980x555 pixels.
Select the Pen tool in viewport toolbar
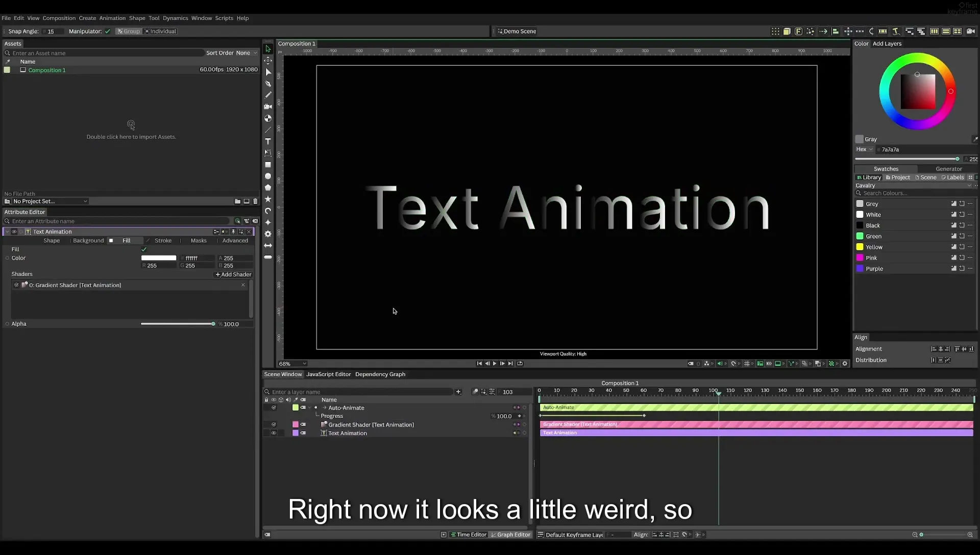point(268,84)
